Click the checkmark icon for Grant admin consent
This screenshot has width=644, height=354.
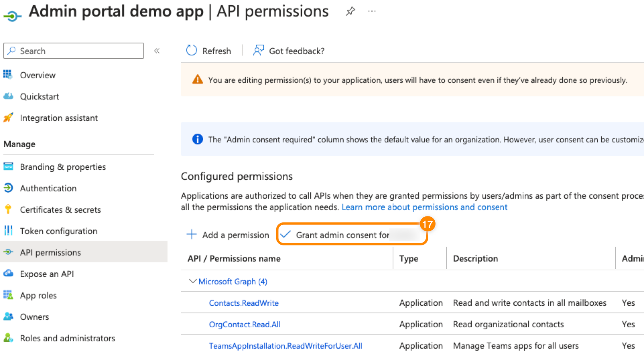pyautogui.click(x=285, y=234)
